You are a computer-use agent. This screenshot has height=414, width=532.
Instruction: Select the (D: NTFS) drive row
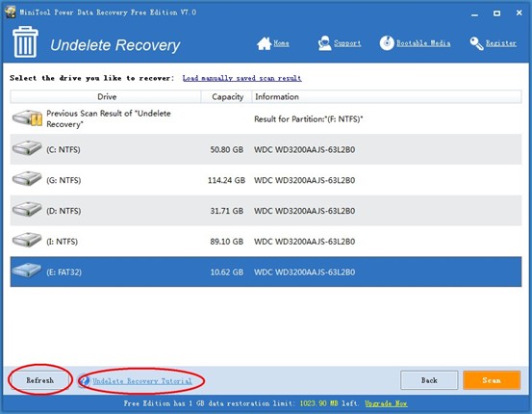point(266,211)
